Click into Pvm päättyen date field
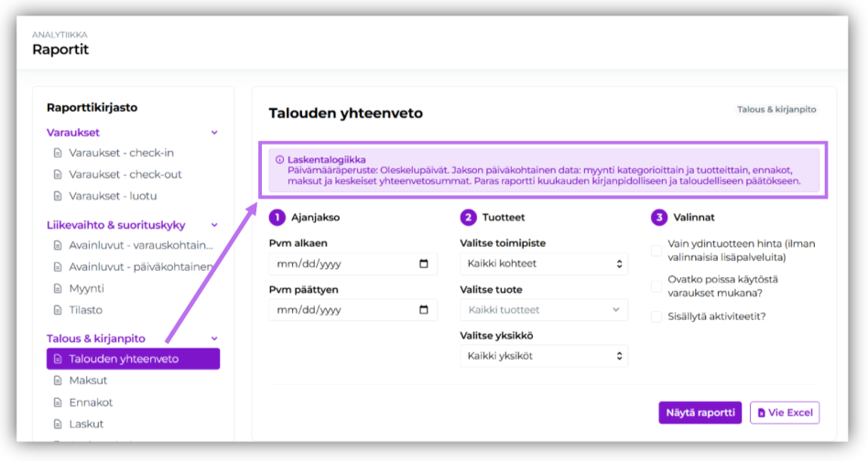This screenshot has height=461, width=868. 353,309
